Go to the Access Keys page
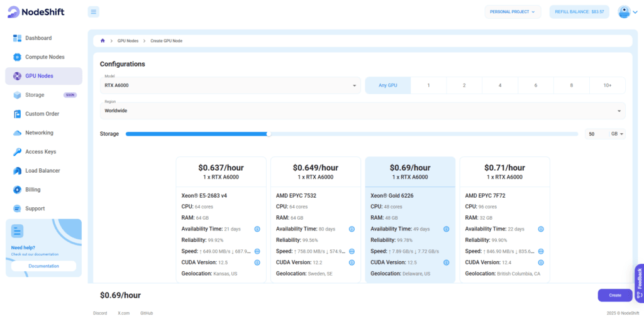 40,152
